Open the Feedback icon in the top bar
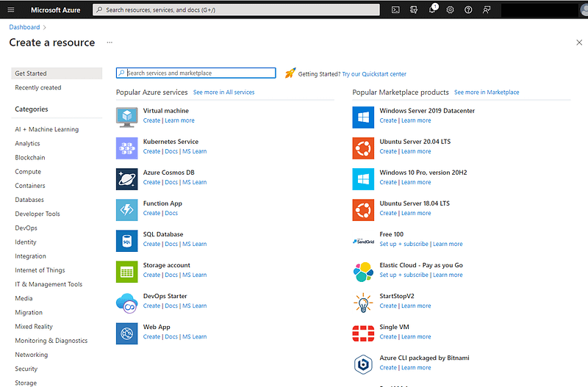Viewport: 588px width, 387px height. [x=487, y=10]
